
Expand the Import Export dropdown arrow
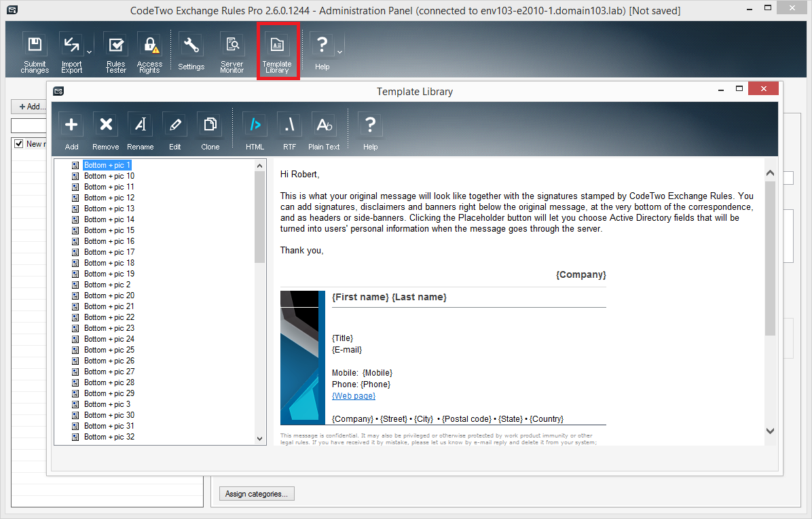click(x=89, y=52)
